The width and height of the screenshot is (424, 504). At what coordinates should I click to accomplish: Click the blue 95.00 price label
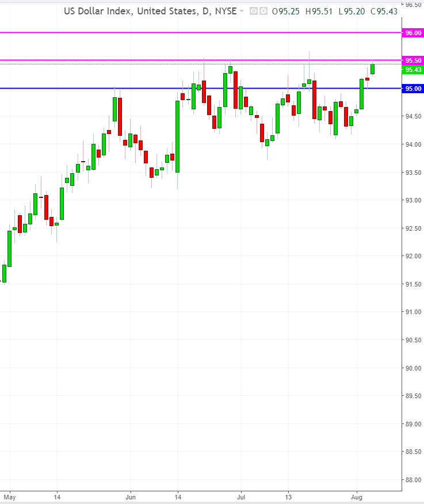tap(413, 89)
